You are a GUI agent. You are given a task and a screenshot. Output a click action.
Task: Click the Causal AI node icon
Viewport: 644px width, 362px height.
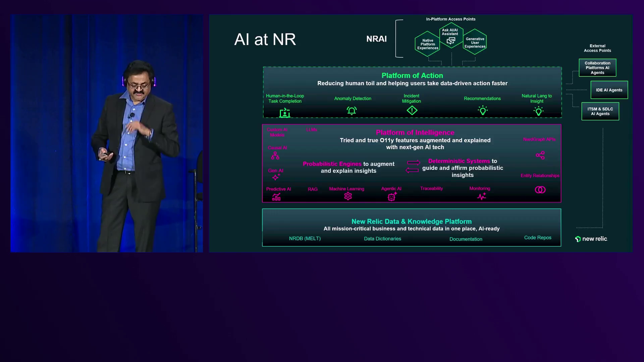coord(275,156)
